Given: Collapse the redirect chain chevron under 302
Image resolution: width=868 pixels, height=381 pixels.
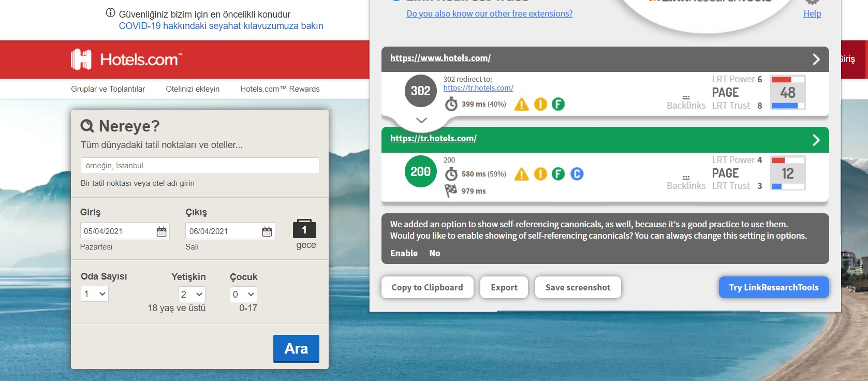Looking at the screenshot, I should pyautogui.click(x=421, y=120).
